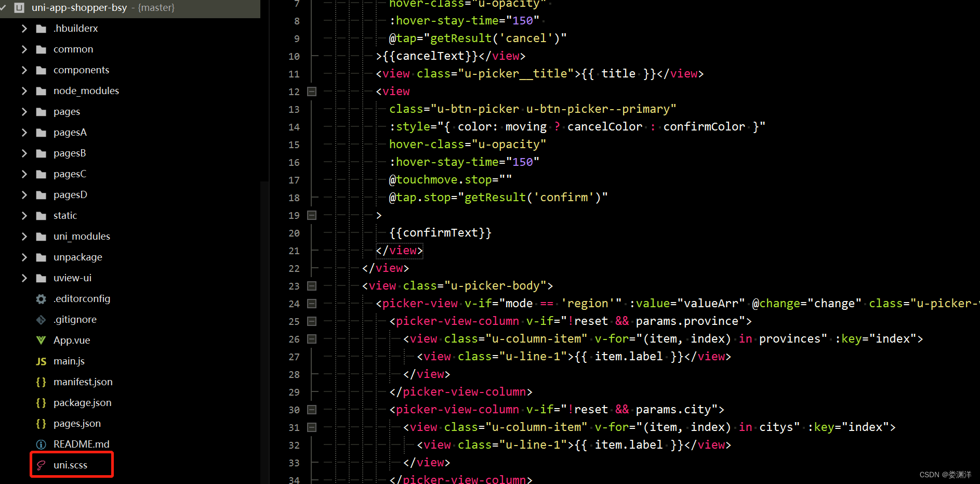Click 'confirmColor' on line 14
This screenshot has width=980, height=484.
[x=704, y=127]
